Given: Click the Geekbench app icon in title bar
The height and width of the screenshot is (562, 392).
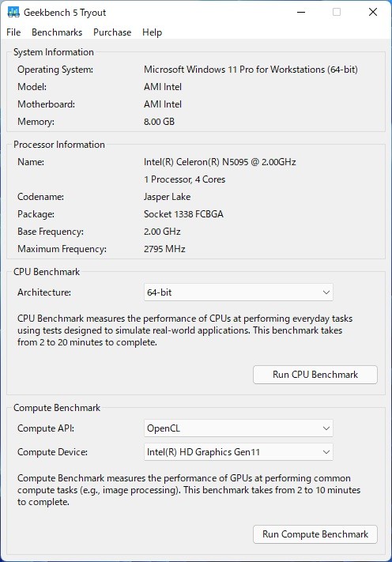Looking at the screenshot, I should click(x=13, y=12).
